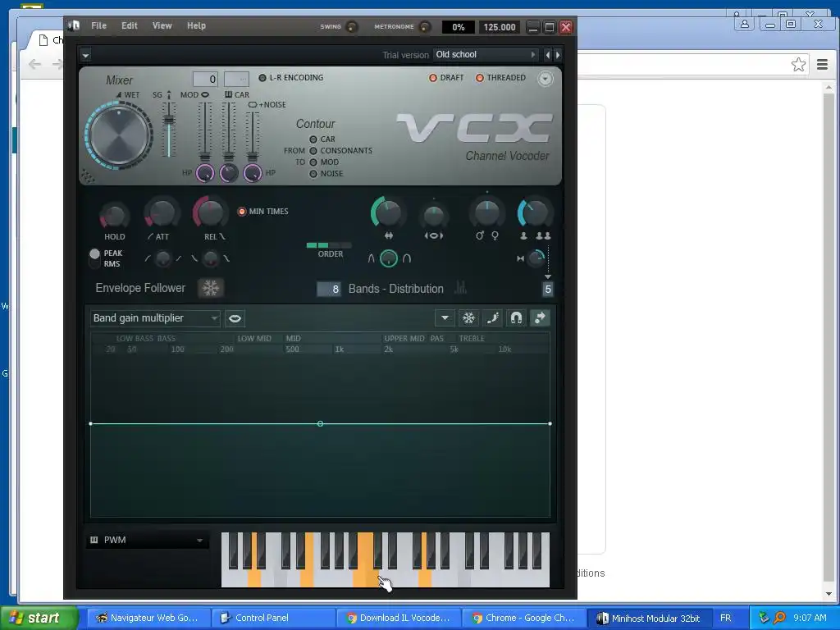This screenshot has width=840, height=630.
Task: Click the 125.000 tempo field
Action: point(500,27)
